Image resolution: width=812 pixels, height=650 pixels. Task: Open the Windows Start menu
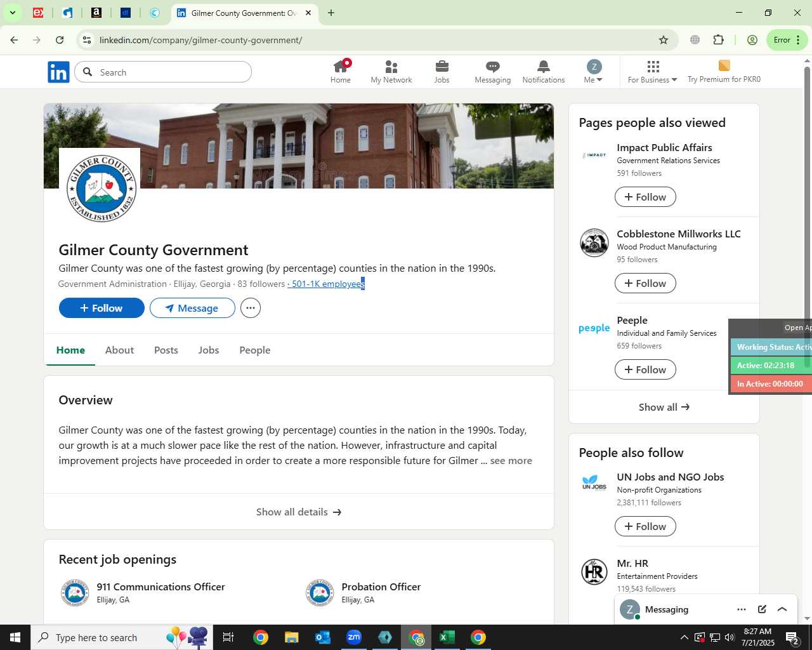[x=15, y=637]
